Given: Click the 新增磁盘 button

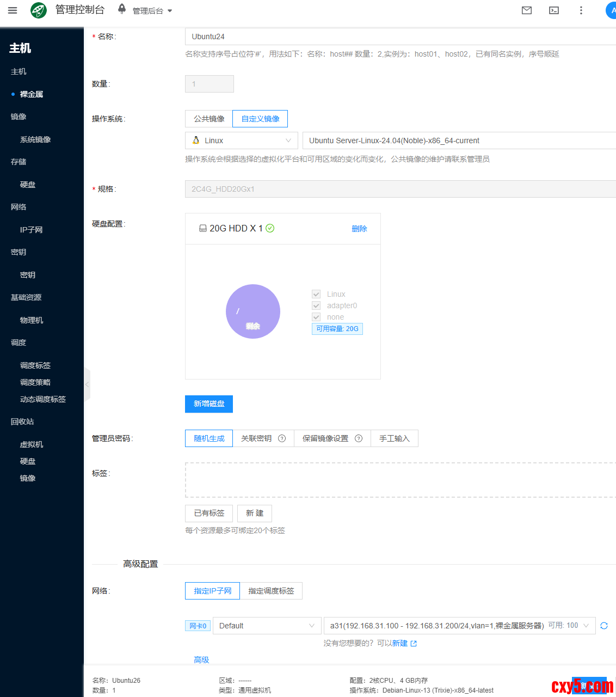Looking at the screenshot, I should point(209,403).
